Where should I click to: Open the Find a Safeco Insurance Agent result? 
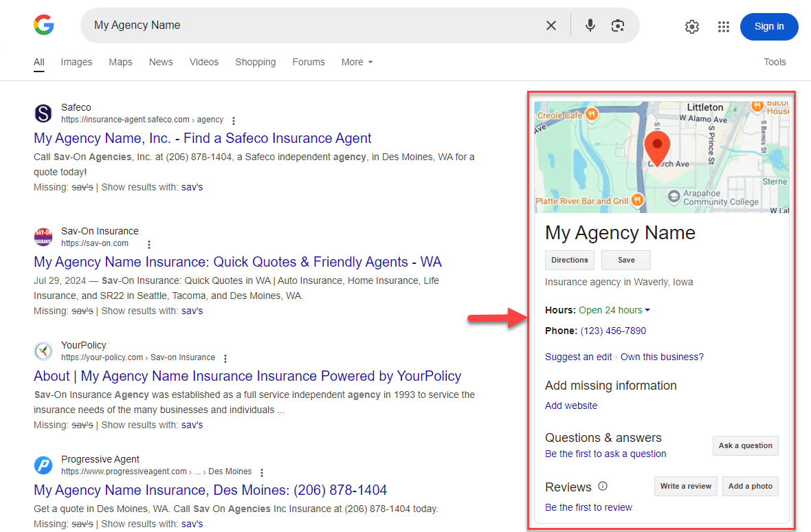[x=203, y=139]
